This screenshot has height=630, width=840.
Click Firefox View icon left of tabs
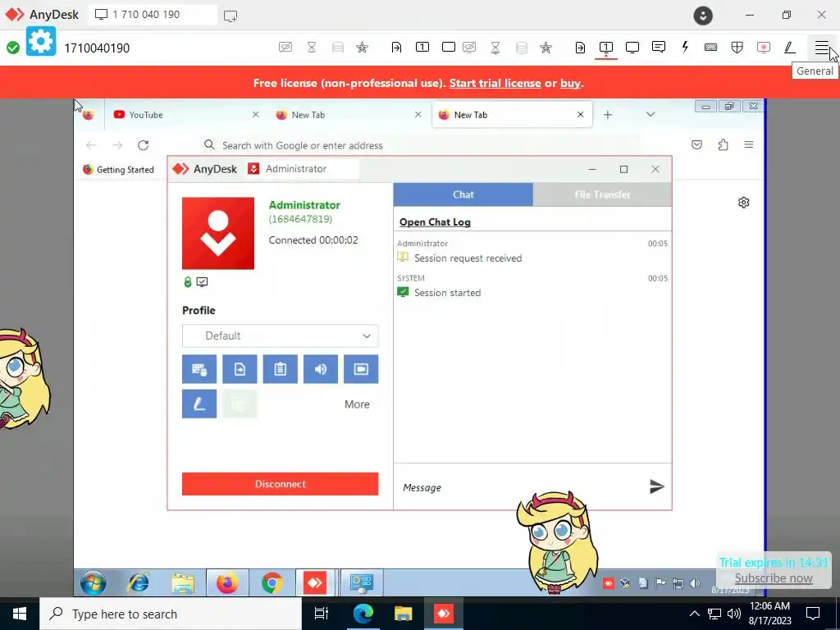[89, 115]
